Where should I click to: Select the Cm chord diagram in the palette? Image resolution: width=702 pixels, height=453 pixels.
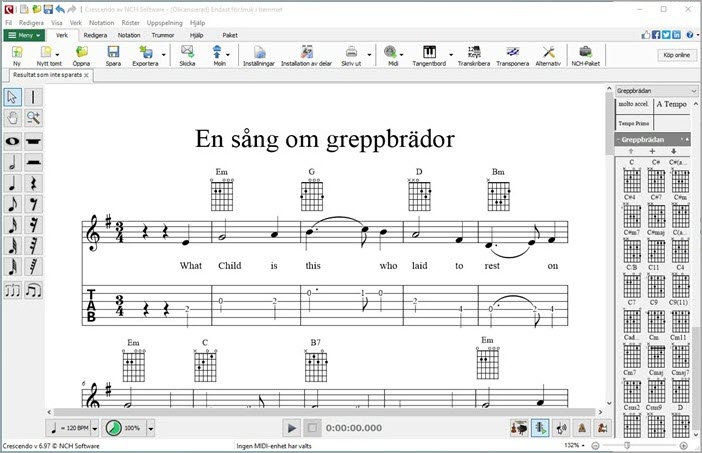coord(656,354)
